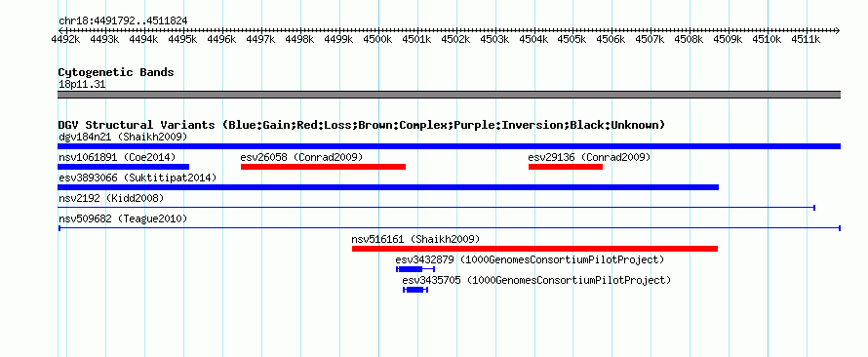The image size is (868, 357).
Task: Open the esv29136 (Conrad2009) label
Action: coord(589,157)
